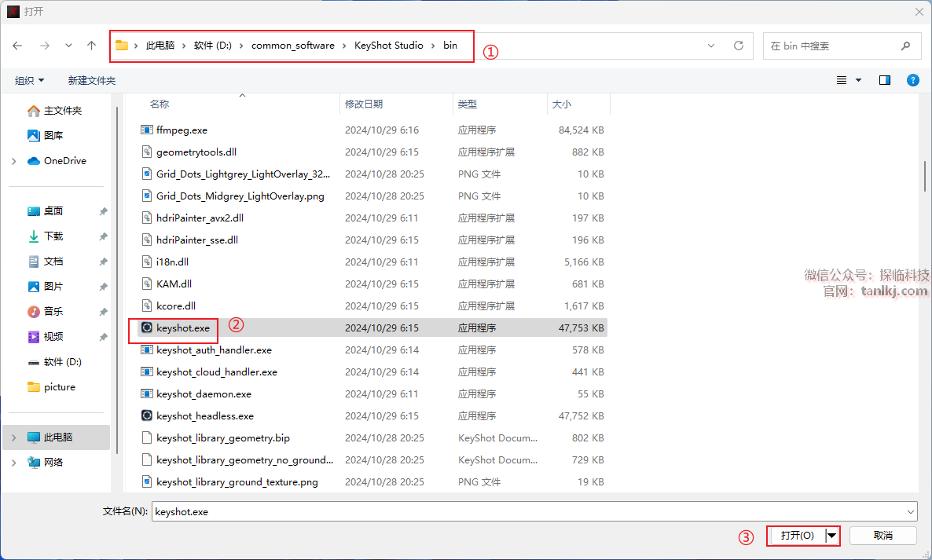Click the Up one level arrow
Screen dimensions: 932x560
pyautogui.click(x=91, y=46)
